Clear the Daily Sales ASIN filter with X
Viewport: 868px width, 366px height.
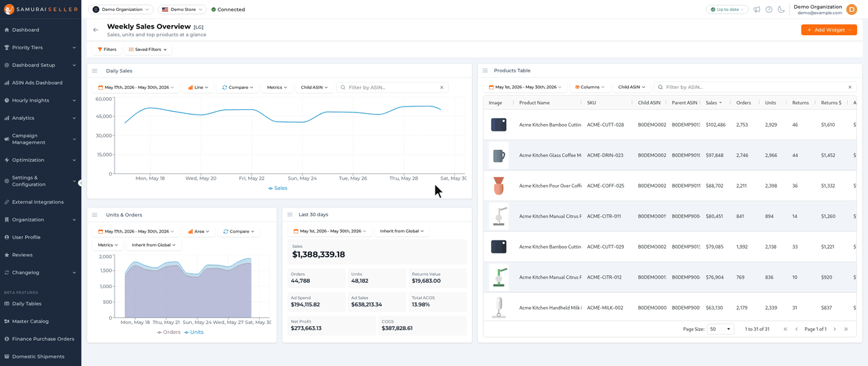click(x=441, y=87)
